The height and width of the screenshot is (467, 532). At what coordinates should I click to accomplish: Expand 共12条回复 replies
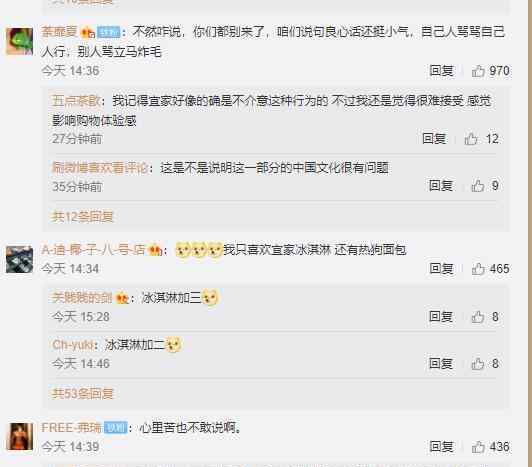pos(82,217)
